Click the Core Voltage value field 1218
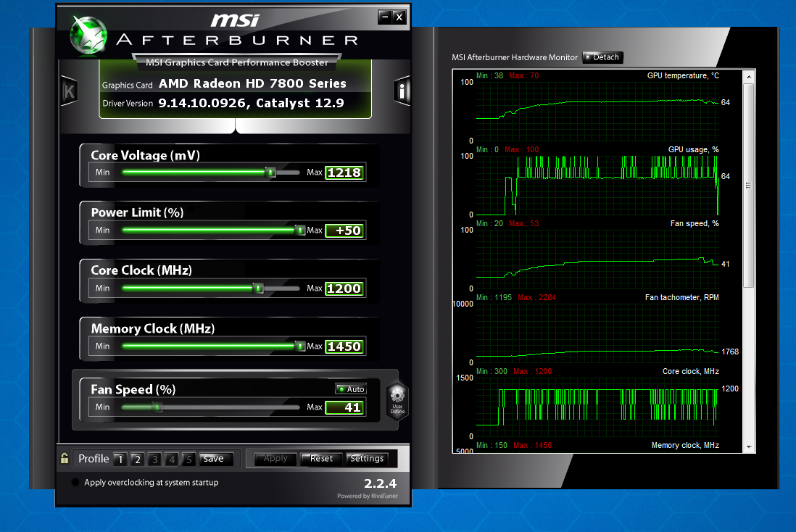The width and height of the screenshot is (796, 532). (344, 173)
